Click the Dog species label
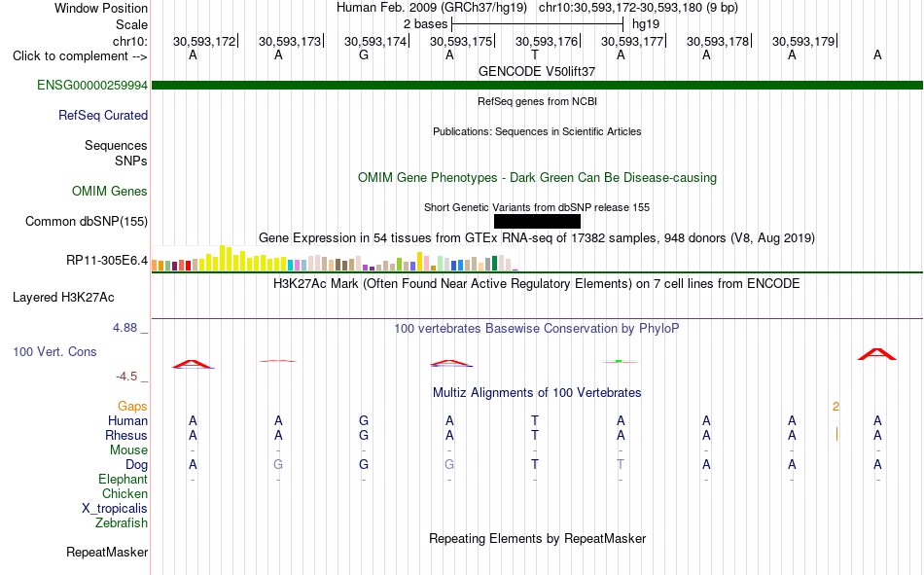The width and height of the screenshot is (924, 575). [136, 465]
